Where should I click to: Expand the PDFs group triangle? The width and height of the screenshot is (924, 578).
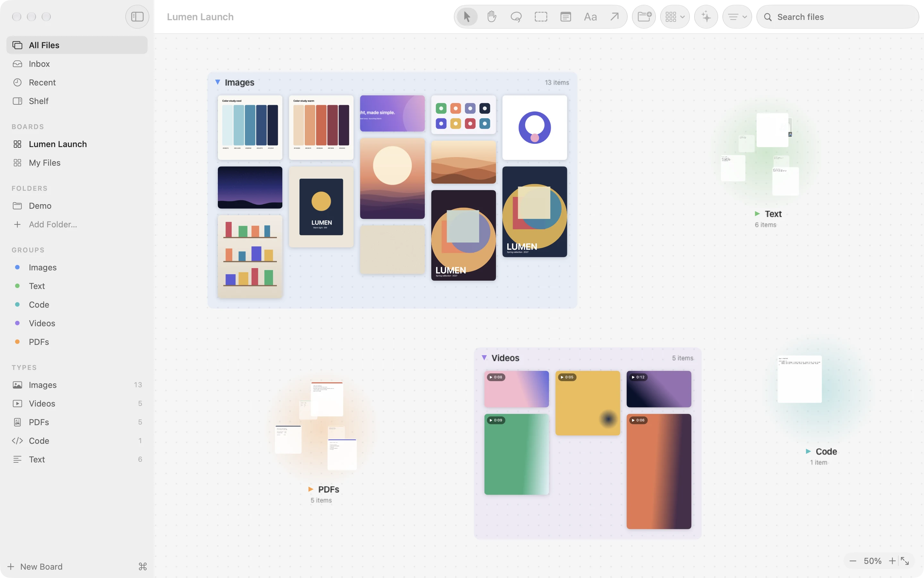tap(311, 489)
